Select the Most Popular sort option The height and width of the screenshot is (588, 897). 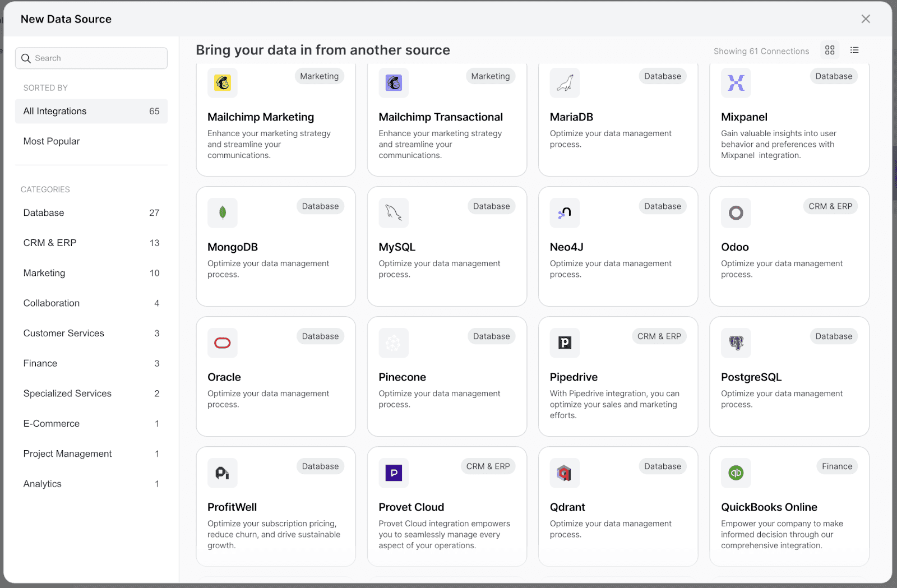click(51, 141)
